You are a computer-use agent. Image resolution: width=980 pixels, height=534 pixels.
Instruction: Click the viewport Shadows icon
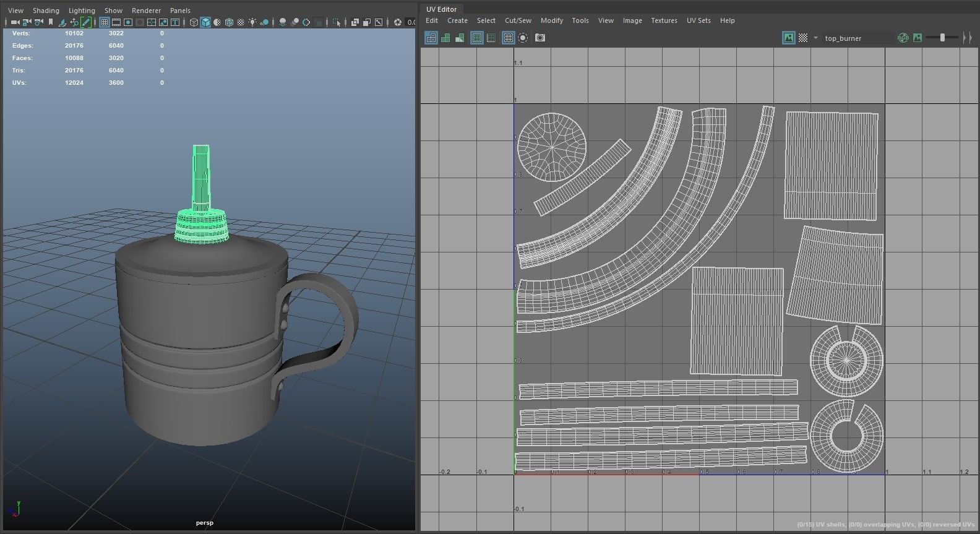click(x=265, y=22)
